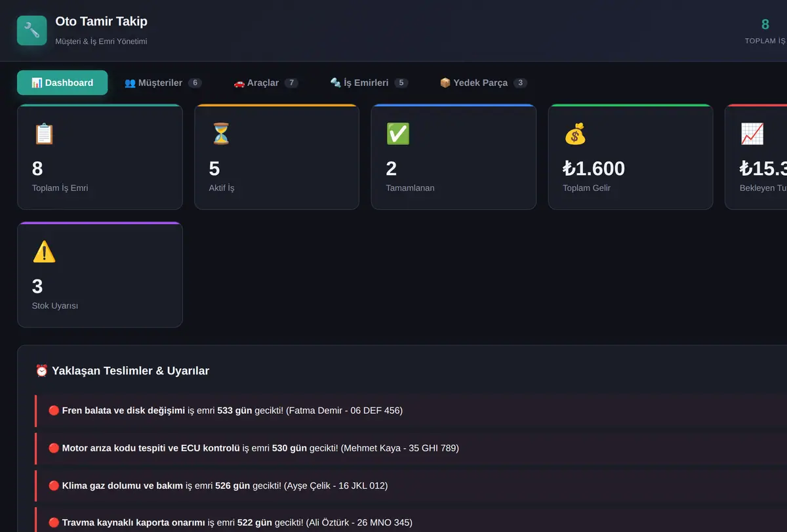This screenshot has width=787, height=532.
Task: Click the Ali Öztürk - 26 MNO 345 text
Action: coord(359,523)
